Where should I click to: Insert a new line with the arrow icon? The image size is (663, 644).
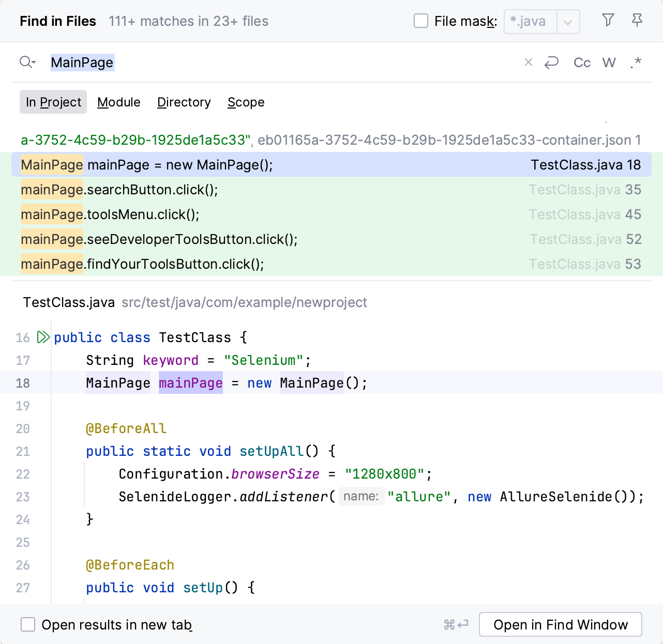552,63
